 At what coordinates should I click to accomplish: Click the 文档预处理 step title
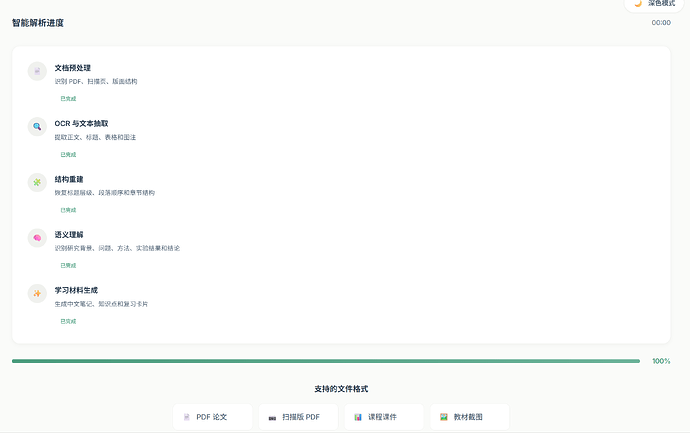pyautogui.click(x=73, y=68)
